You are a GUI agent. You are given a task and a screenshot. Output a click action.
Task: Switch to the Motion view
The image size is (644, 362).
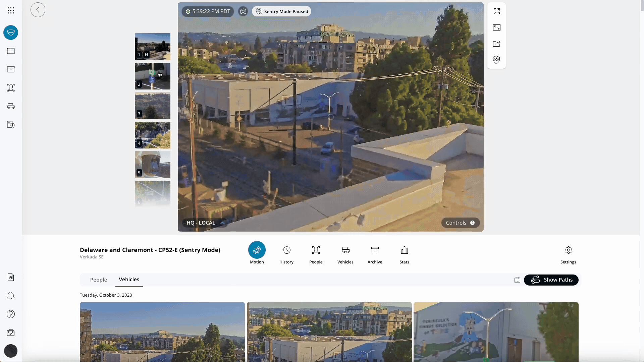(257, 253)
